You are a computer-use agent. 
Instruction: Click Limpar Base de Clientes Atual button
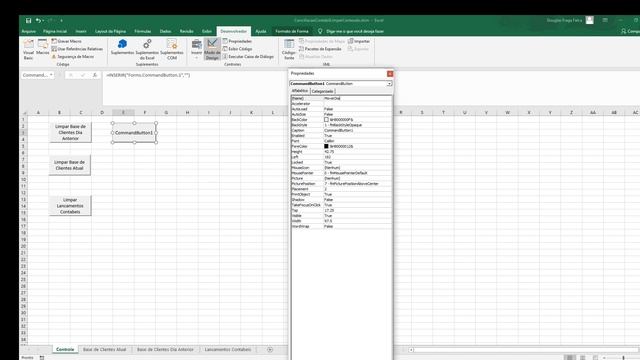pyautogui.click(x=69, y=165)
